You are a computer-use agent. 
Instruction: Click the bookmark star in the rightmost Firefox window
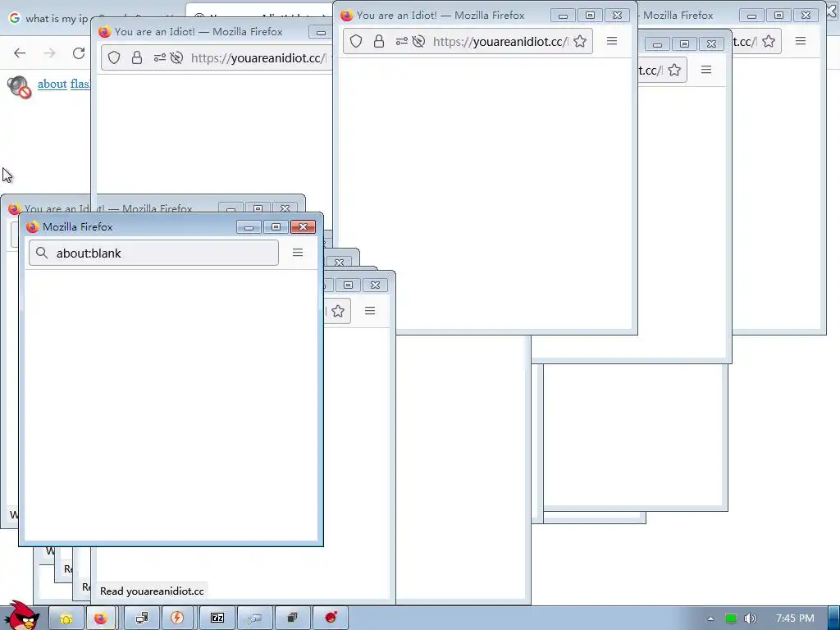[x=768, y=41]
